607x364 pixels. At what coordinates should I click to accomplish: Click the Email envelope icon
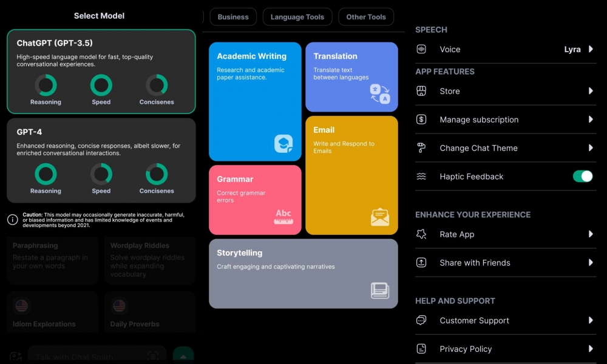point(380,217)
